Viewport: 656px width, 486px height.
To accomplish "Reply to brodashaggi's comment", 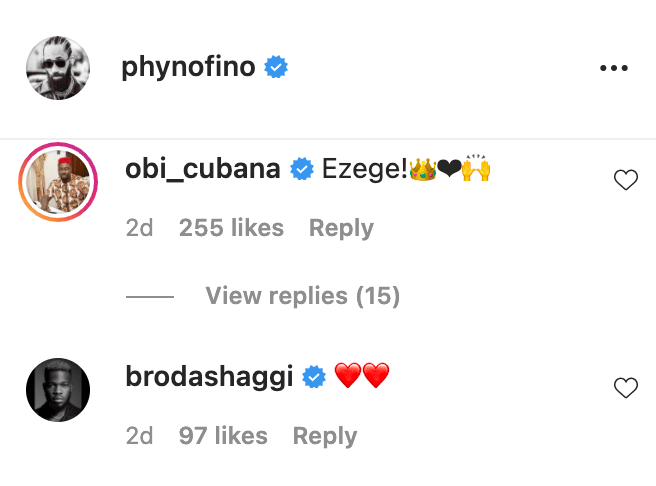I will (325, 436).
